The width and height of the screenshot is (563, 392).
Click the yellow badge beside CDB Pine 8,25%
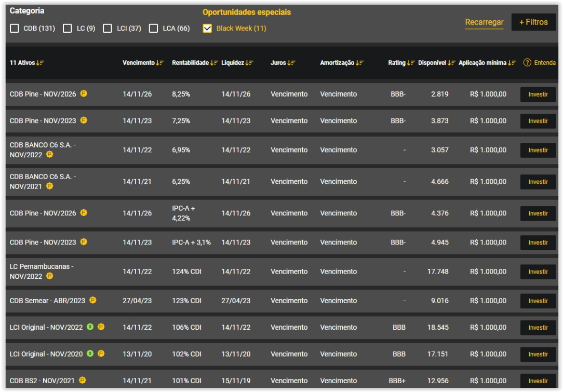point(84,93)
